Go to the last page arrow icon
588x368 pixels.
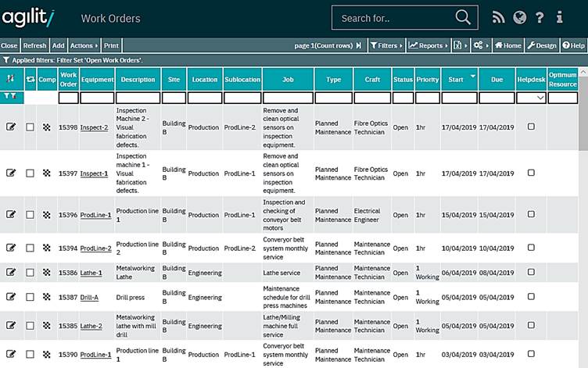point(359,46)
